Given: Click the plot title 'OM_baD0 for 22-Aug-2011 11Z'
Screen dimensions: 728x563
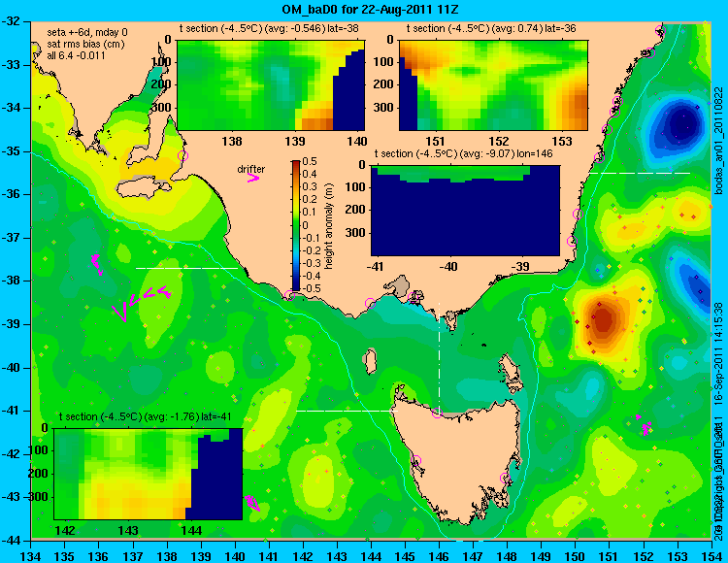Looking at the screenshot, I should (370, 10).
